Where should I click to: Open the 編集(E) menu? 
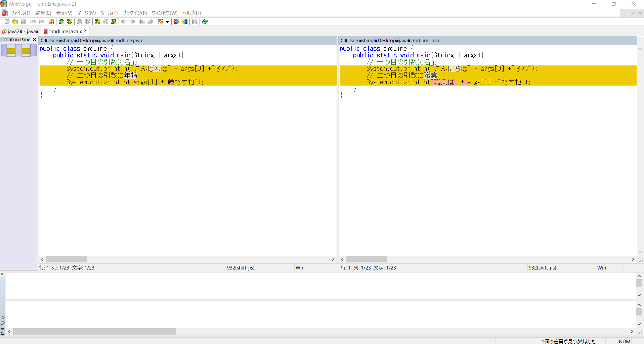tap(43, 13)
